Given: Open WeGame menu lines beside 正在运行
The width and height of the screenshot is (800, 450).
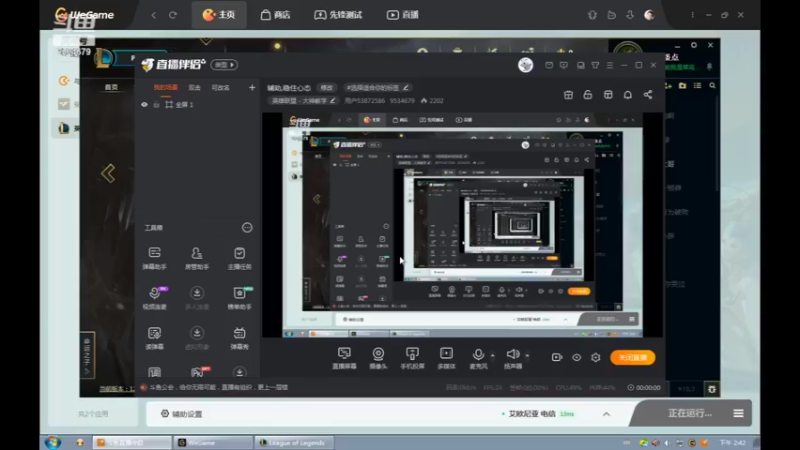Looking at the screenshot, I should (738, 413).
